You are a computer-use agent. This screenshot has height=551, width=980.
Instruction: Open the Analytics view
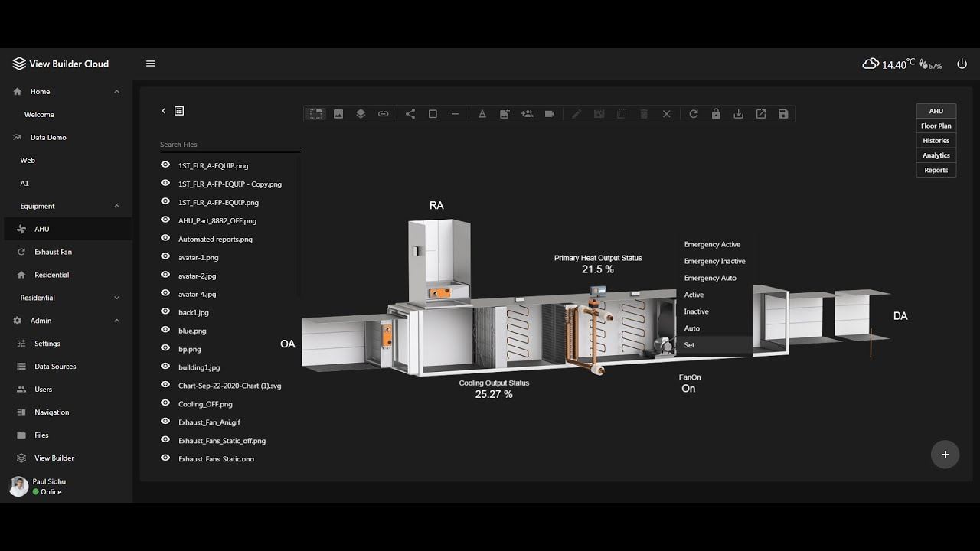click(x=936, y=155)
